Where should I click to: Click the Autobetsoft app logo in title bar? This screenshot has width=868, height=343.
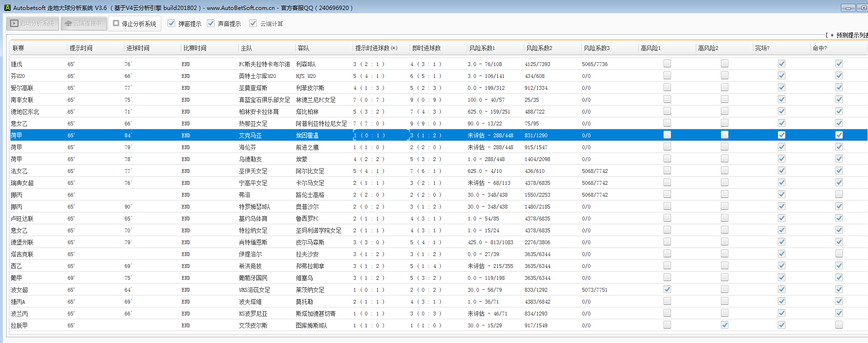pyautogui.click(x=7, y=8)
